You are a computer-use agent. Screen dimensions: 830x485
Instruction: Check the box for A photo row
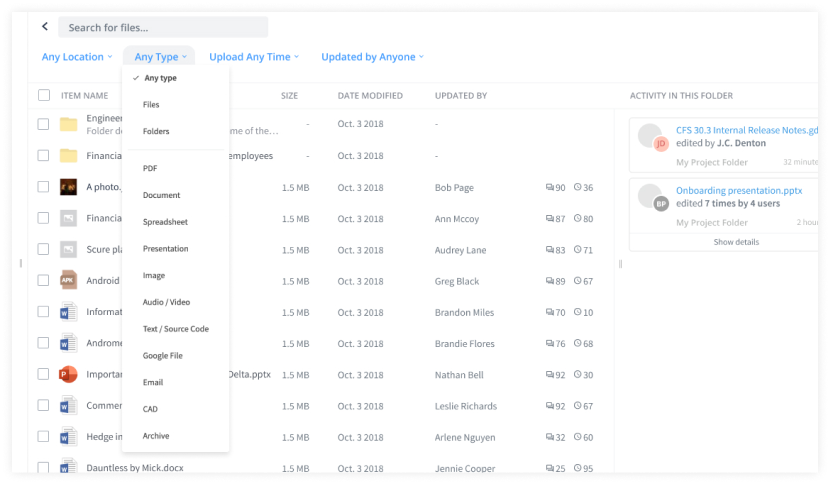tap(44, 187)
